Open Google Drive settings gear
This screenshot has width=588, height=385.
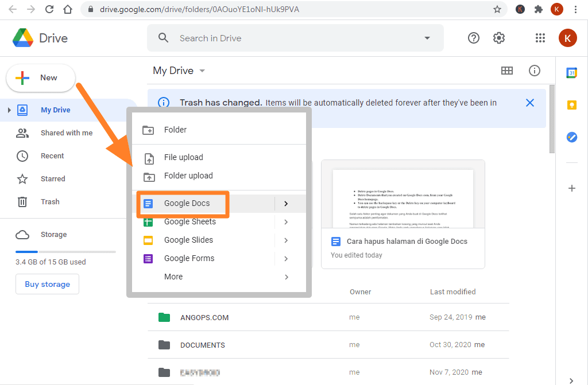click(x=498, y=37)
